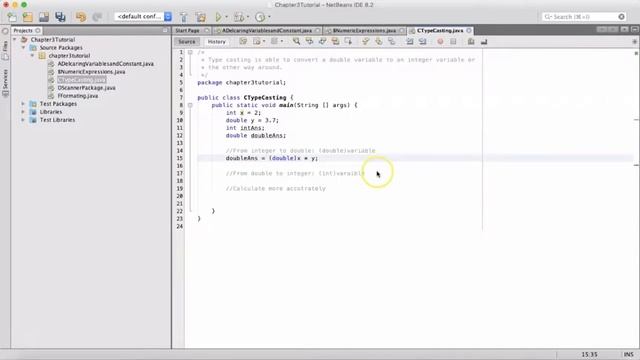The height and width of the screenshot is (360, 640).
Task: Open the Run Project dropdown arrow
Action: (227, 17)
